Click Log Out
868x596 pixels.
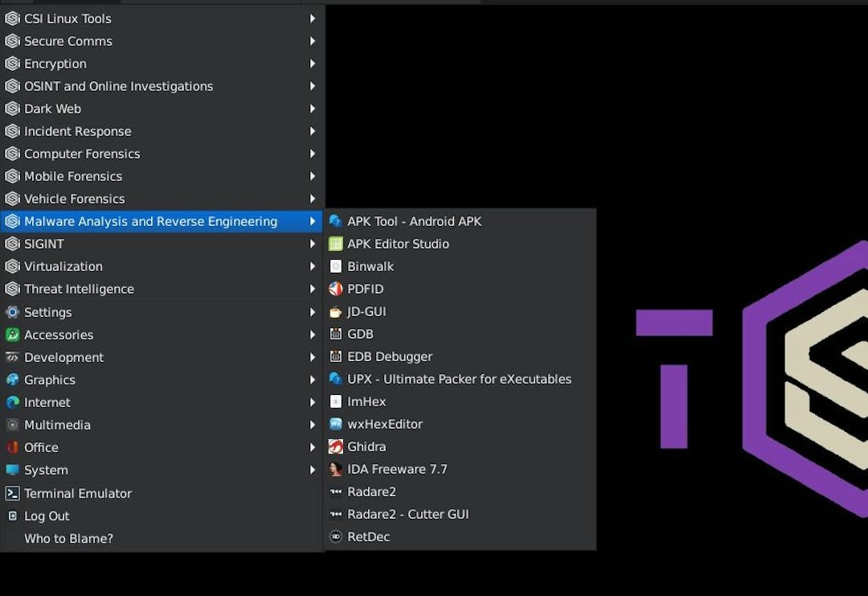pos(47,516)
